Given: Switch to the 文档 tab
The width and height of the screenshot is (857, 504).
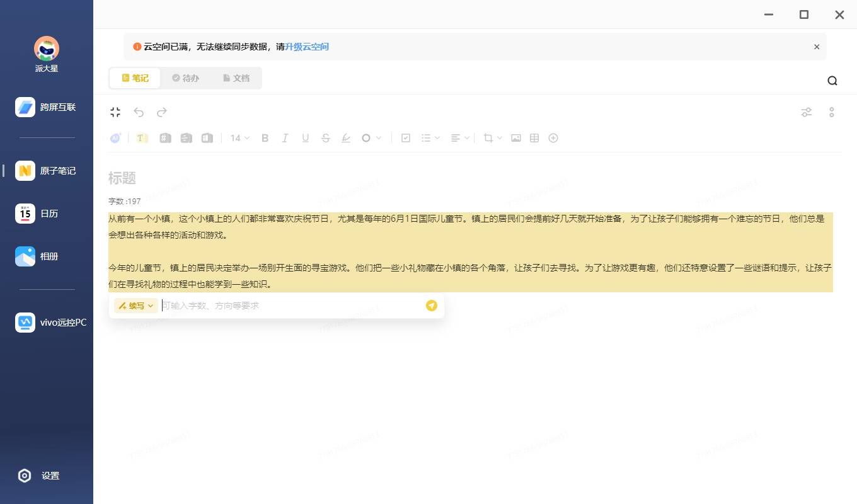Looking at the screenshot, I should 236,78.
